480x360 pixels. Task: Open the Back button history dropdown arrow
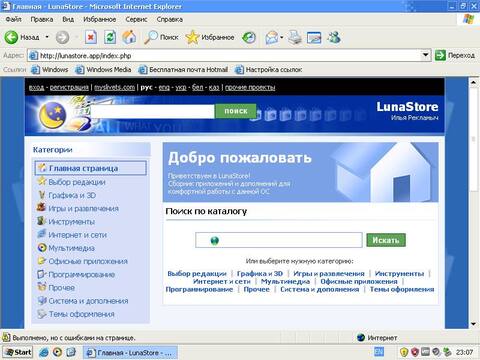click(47, 37)
